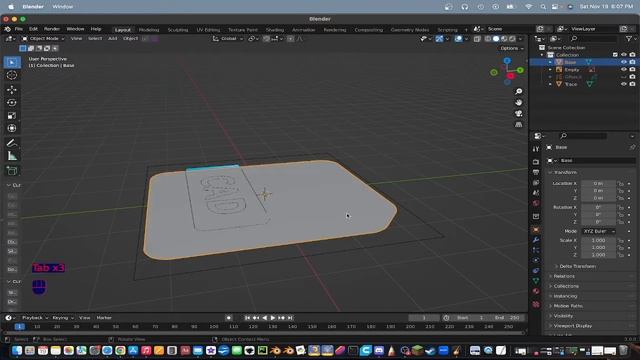Toggle Collection viewport visibility eye
The height and width of the screenshot is (360, 640).
624,55
